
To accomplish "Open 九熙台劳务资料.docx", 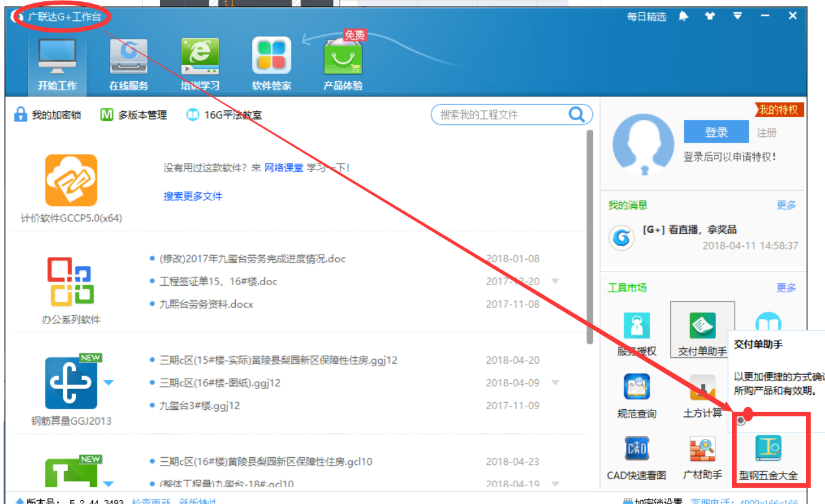I will point(207,304).
